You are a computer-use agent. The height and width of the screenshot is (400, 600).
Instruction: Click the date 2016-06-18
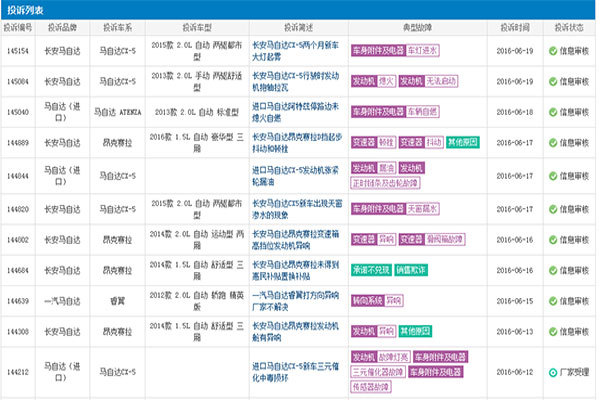[x=515, y=112]
